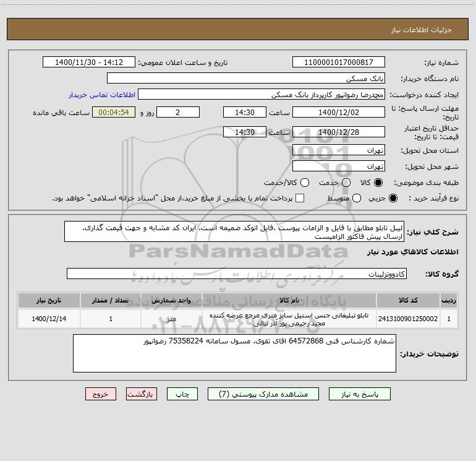Select the جزیی purchase type radio
This screenshot has height=461, width=476.
393,198
